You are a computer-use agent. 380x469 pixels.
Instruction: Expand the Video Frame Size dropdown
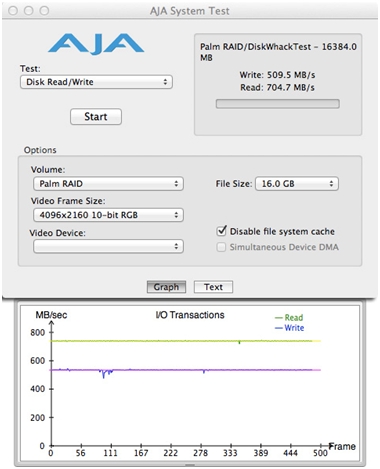(108, 215)
